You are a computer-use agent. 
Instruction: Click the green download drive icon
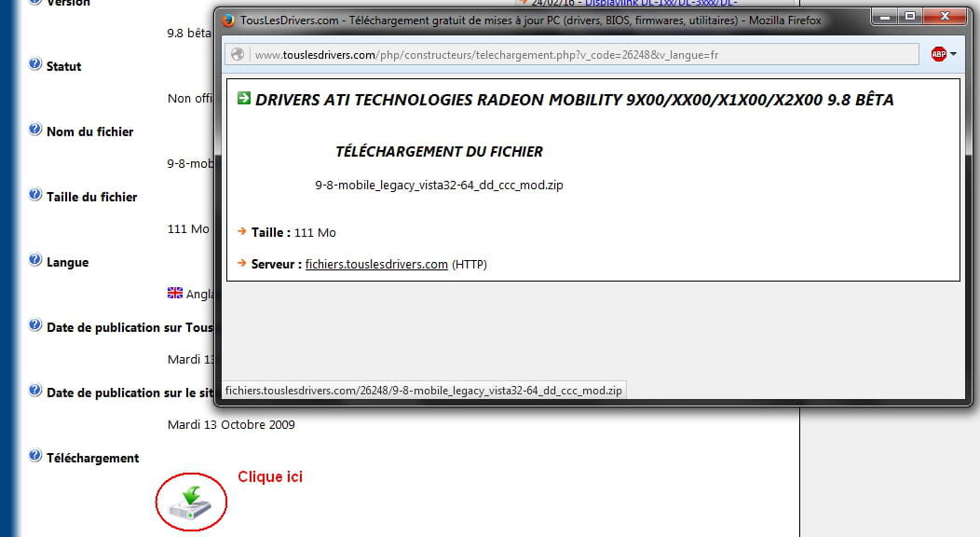coord(191,503)
